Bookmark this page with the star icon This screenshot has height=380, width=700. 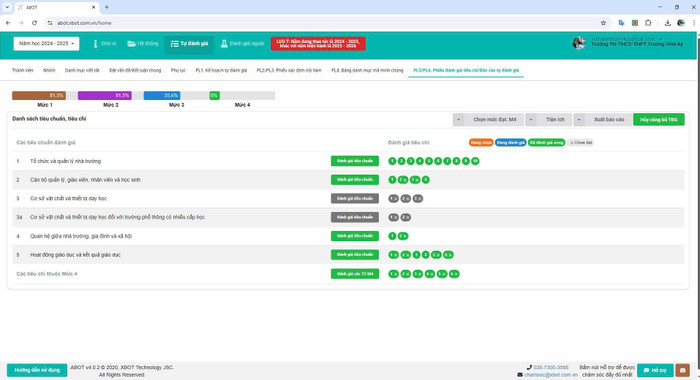point(603,23)
